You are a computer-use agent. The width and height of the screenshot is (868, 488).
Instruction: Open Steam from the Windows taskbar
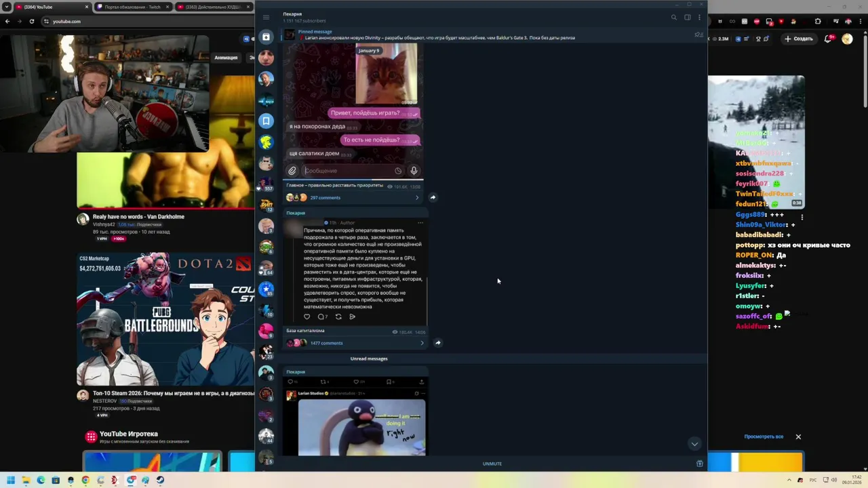pyautogui.click(x=160, y=480)
